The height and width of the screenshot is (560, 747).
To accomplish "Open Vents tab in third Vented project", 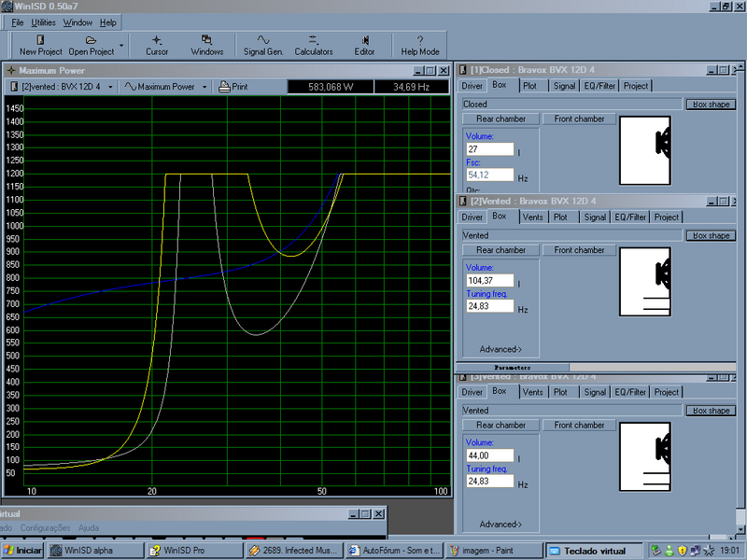I will 532,392.
